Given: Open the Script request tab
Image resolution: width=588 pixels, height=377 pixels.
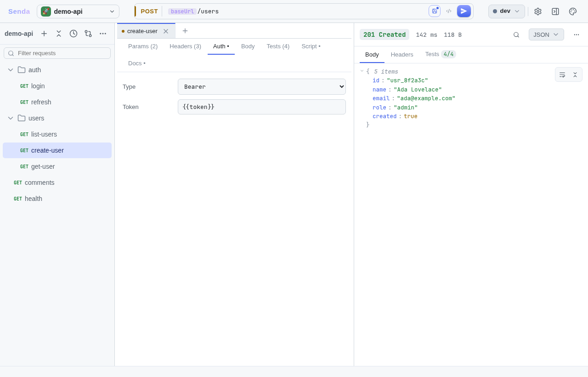Looking at the screenshot, I should point(311,46).
